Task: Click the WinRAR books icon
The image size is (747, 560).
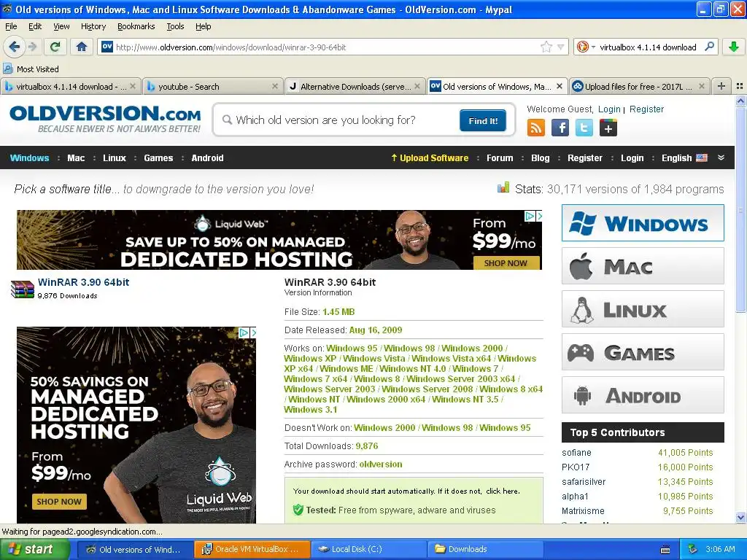Action: 23,289
